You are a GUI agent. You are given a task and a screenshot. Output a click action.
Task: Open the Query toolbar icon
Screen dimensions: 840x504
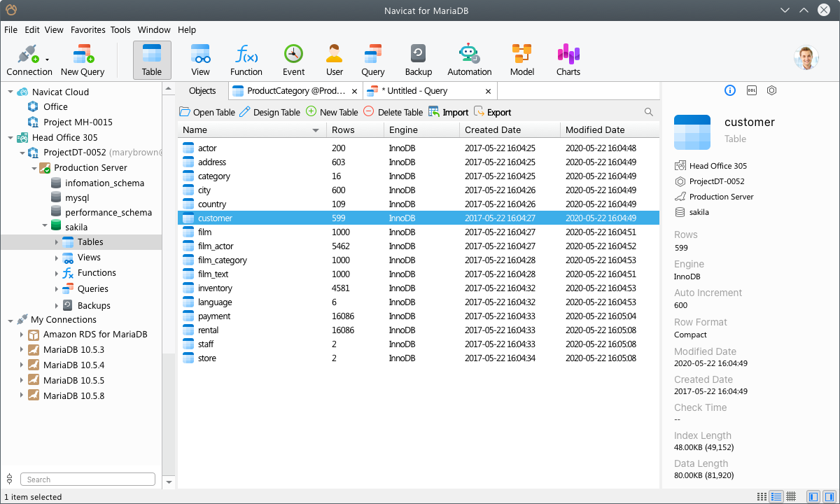tap(373, 54)
